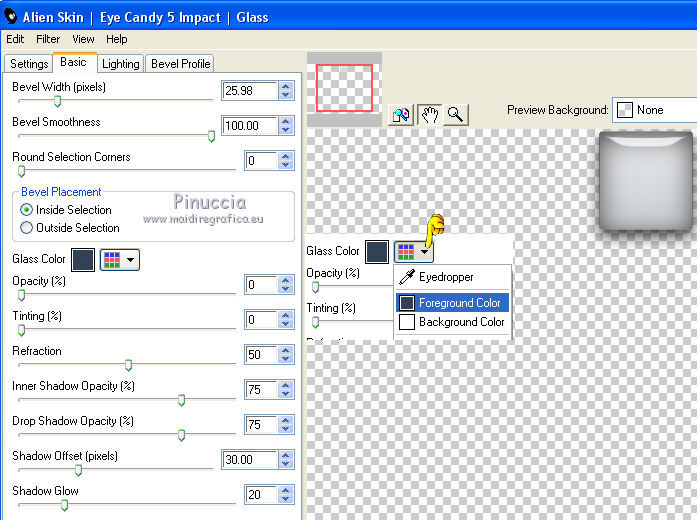The image size is (697, 520).
Task: Click the Shadow Offset value field
Action: (x=250, y=460)
